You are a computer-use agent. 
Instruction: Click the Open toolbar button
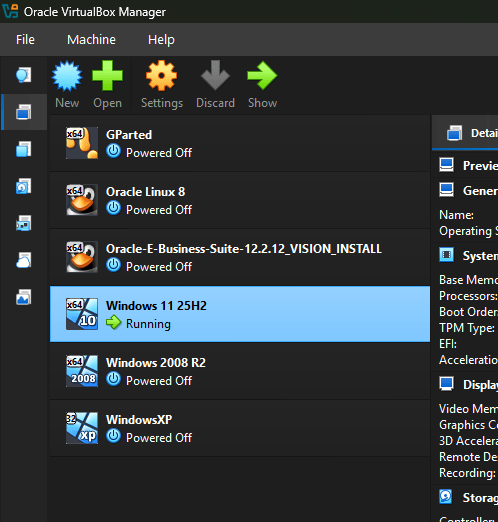click(107, 85)
